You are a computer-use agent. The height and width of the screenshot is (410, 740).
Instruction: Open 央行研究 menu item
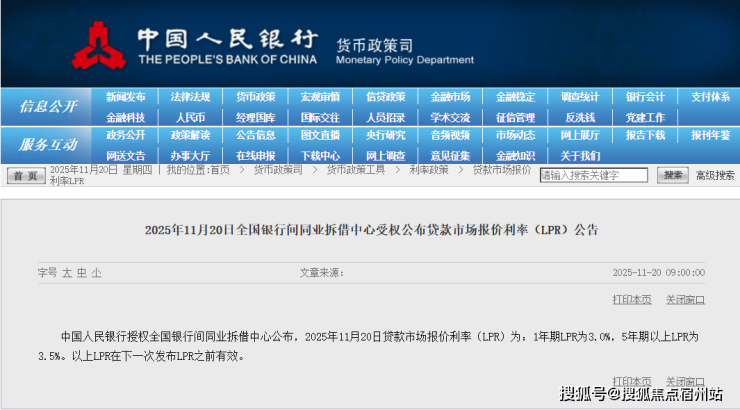(x=386, y=135)
